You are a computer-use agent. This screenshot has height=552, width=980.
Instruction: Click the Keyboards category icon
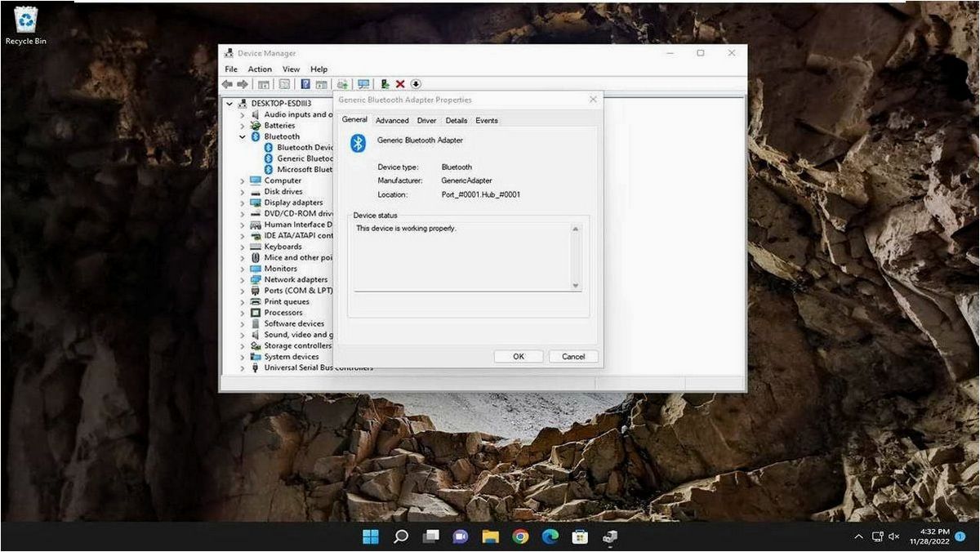tap(256, 247)
